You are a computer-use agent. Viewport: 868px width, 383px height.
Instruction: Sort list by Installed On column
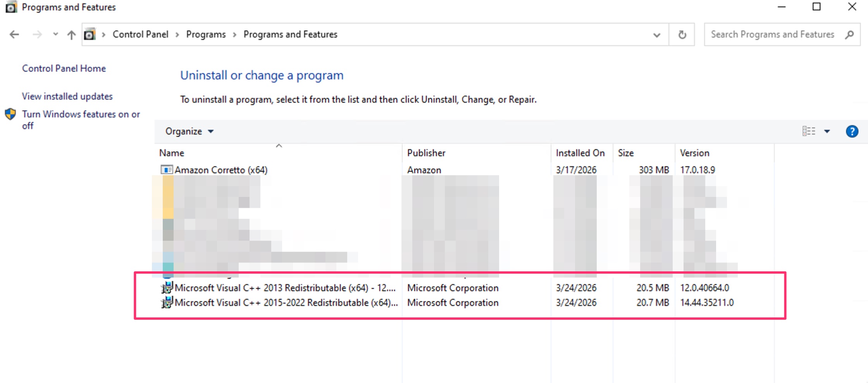point(580,153)
